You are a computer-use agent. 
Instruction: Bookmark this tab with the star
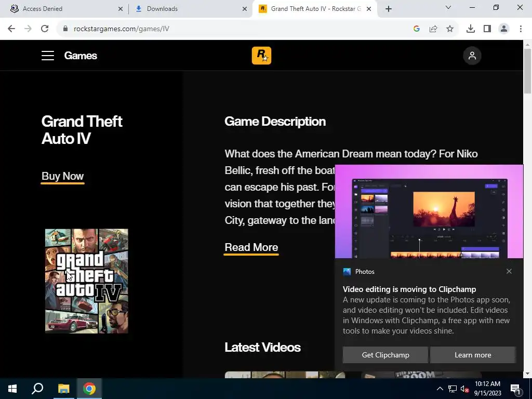(x=450, y=29)
